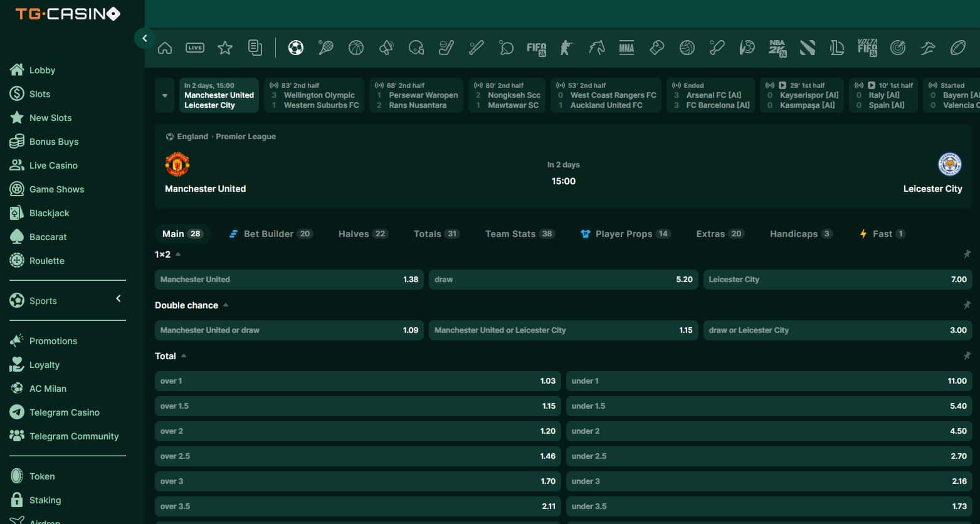Switch to the Player Props tab
Image resolution: width=980 pixels, height=524 pixels.
626,234
